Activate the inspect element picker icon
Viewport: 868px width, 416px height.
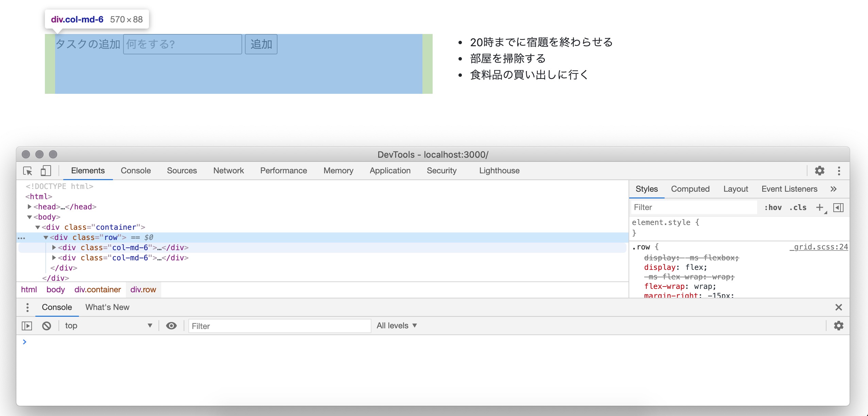(28, 171)
